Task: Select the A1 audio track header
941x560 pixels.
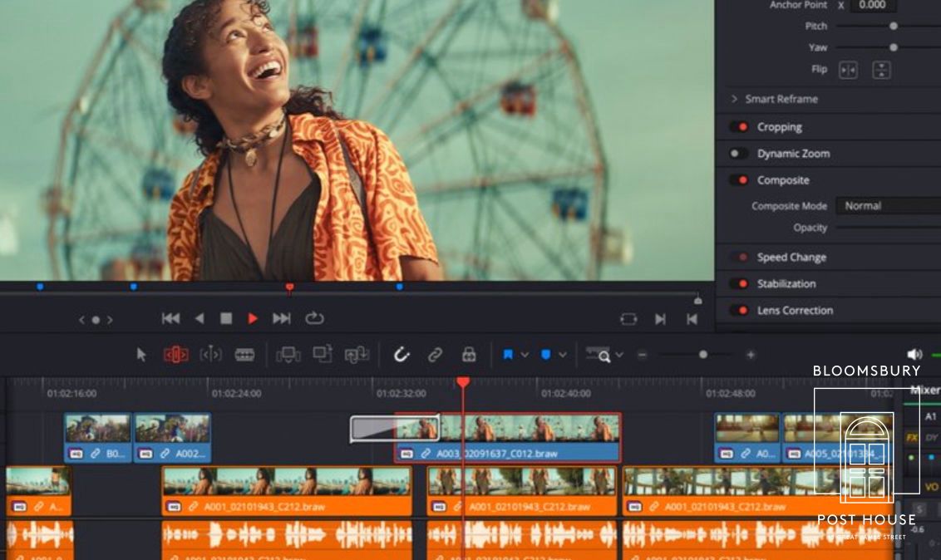Action: [x=933, y=415]
